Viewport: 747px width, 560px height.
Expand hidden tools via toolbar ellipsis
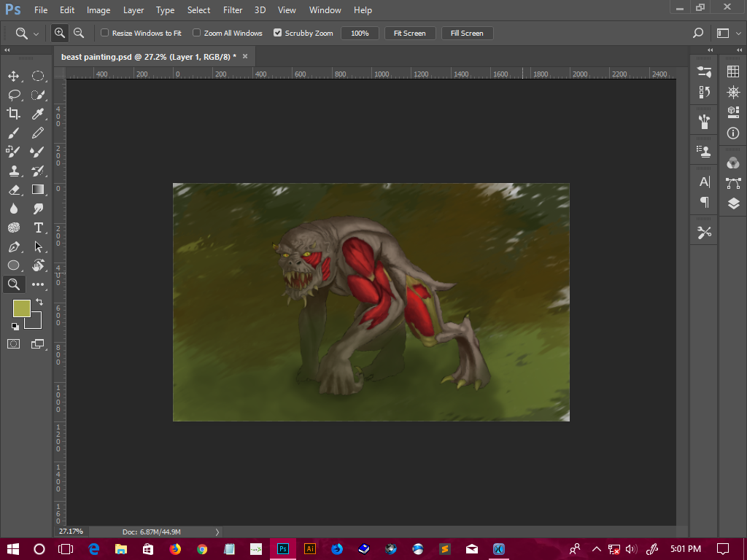click(x=38, y=284)
